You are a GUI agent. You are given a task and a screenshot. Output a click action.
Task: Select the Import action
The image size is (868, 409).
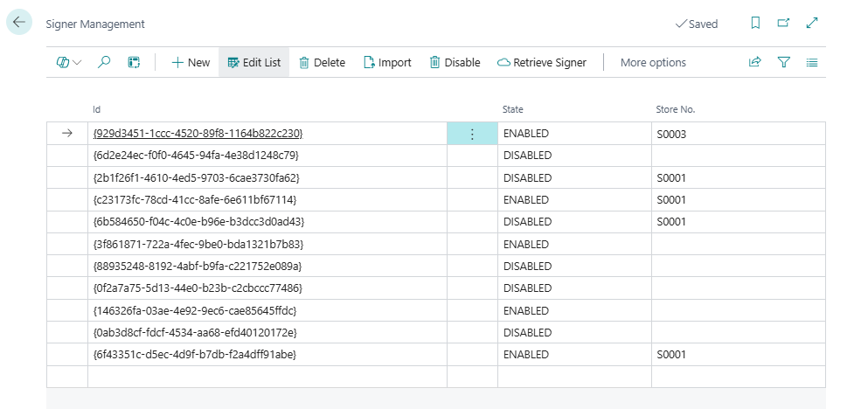pyautogui.click(x=387, y=62)
